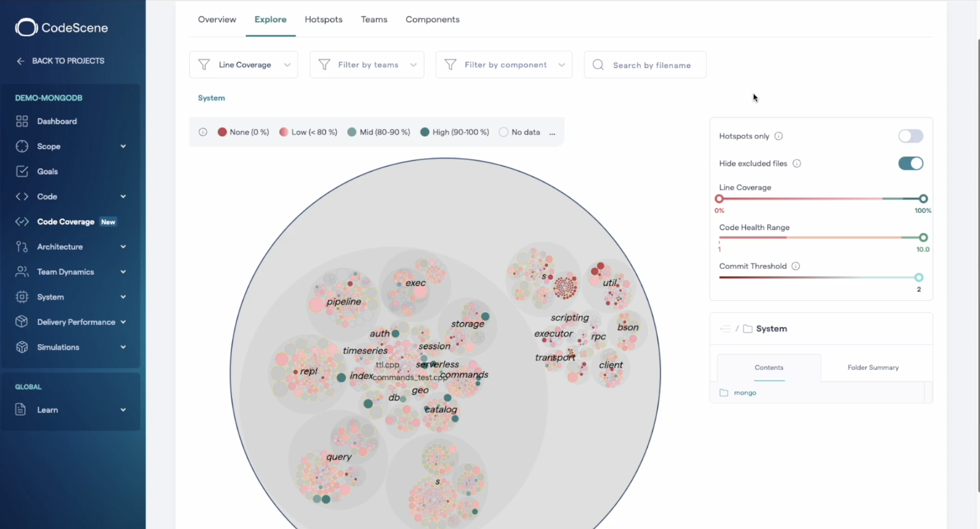This screenshot has height=529, width=980.
Task: Click the magnifier icon in filename search
Action: pyautogui.click(x=598, y=64)
